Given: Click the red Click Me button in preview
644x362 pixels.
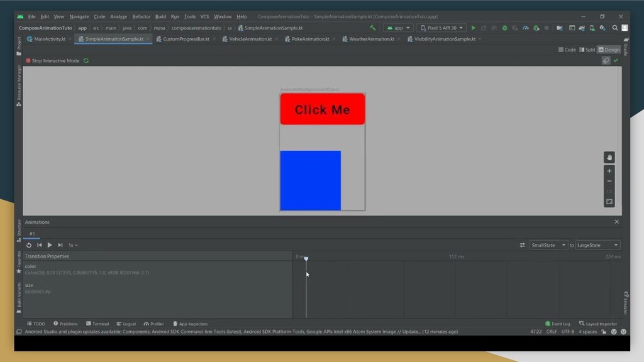Looking at the screenshot, I should (x=323, y=109).
